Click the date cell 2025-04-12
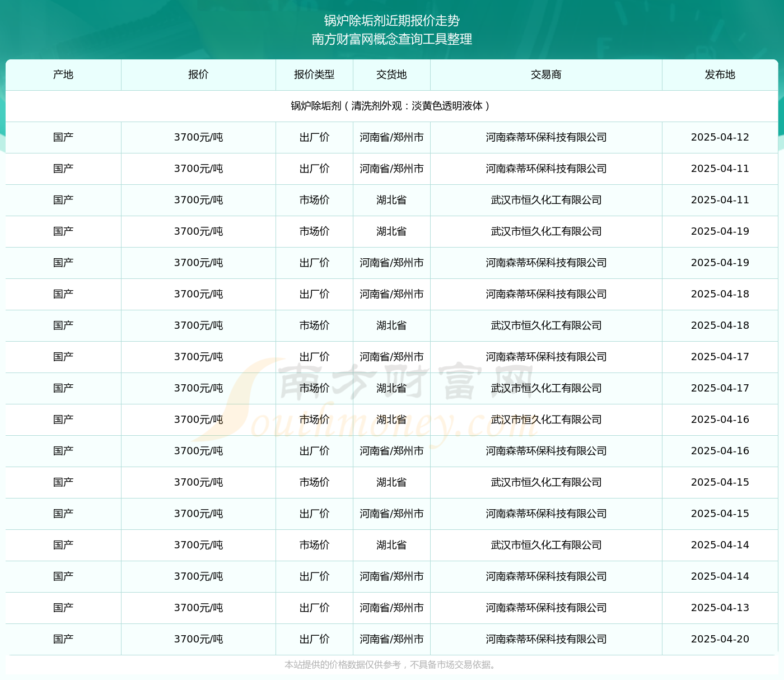This screenshot has height=680, width=784. (x=720, y=137)
